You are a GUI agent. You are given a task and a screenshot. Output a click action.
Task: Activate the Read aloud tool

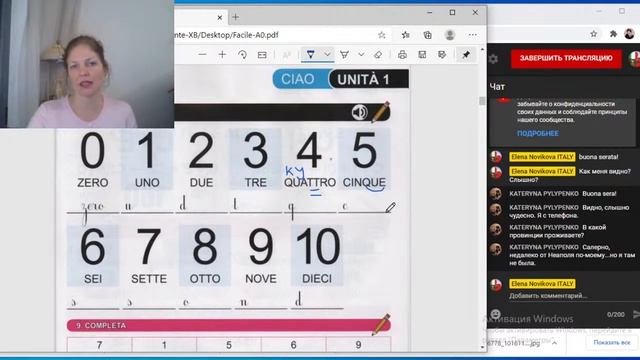click(287, 55)
